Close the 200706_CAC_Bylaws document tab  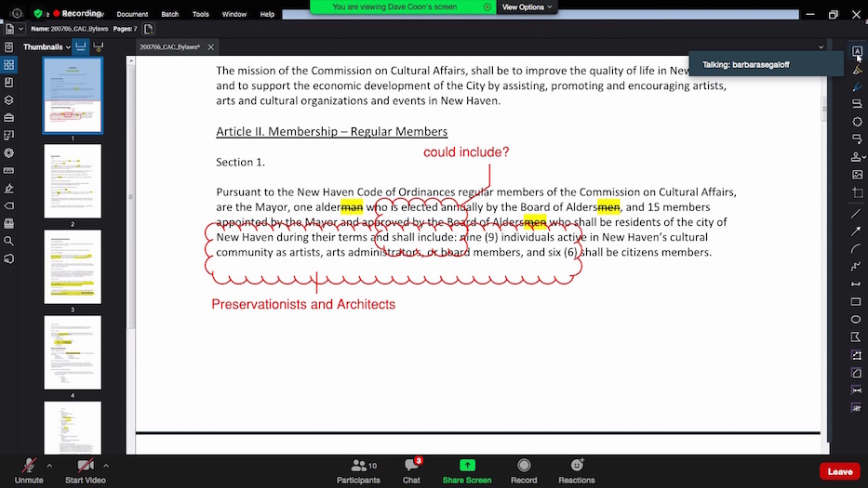[211, 47]
